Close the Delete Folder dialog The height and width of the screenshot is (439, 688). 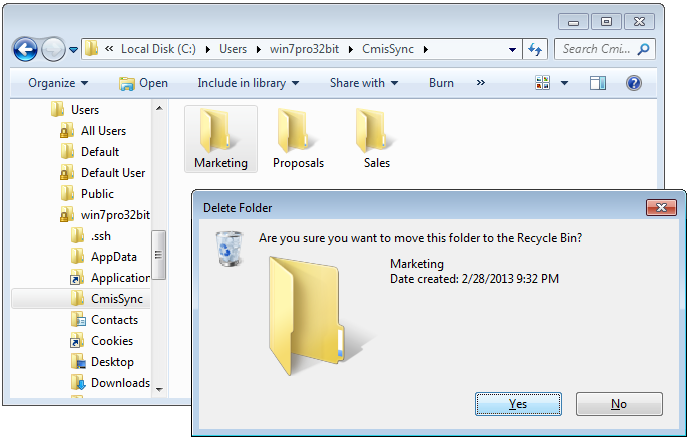pos(661,207)
